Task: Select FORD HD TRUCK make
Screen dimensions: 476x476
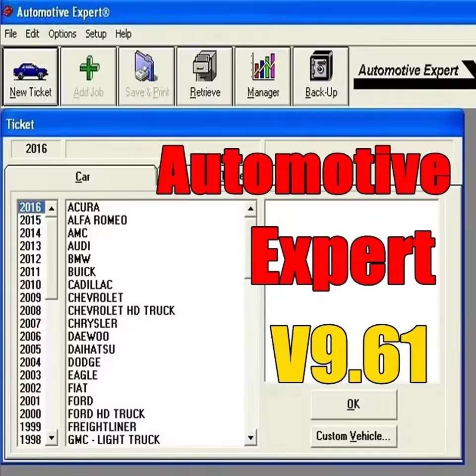Action: pyautogui.click(x=106, y=414)
